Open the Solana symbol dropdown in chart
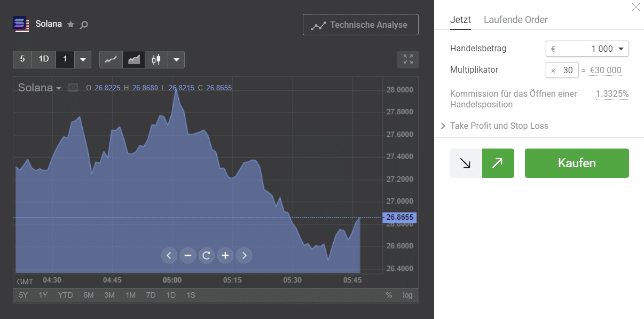The height and width of the screenshot is (319, 644). [x=40, y=88]
